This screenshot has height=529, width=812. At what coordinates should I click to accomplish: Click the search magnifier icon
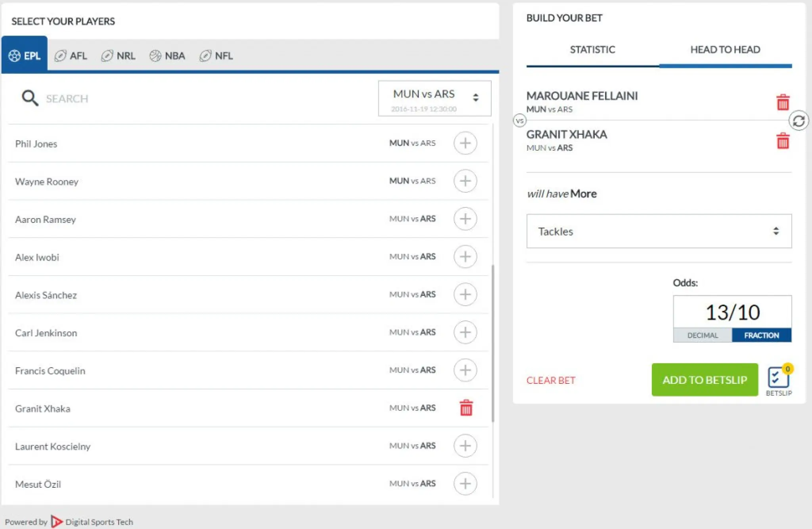click(x=30, y=98)
